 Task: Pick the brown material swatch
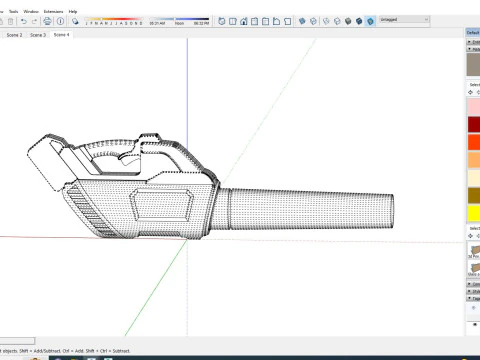tap(474, 196)
